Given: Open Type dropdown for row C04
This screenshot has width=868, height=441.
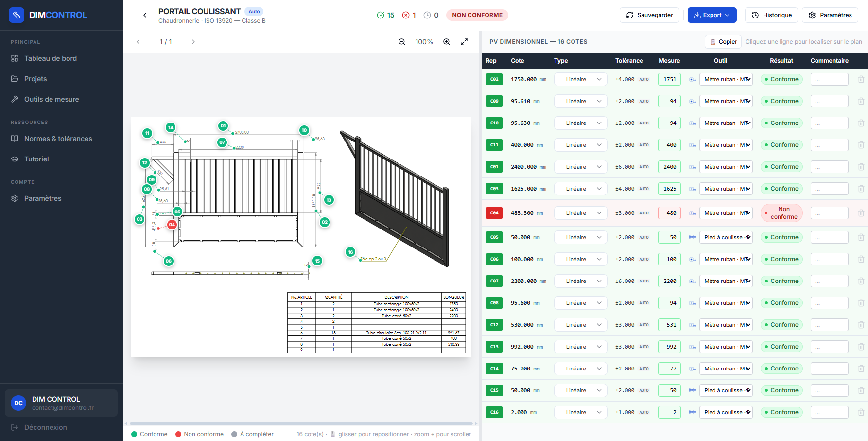Looking at the screenshot, I should point(581,213).
